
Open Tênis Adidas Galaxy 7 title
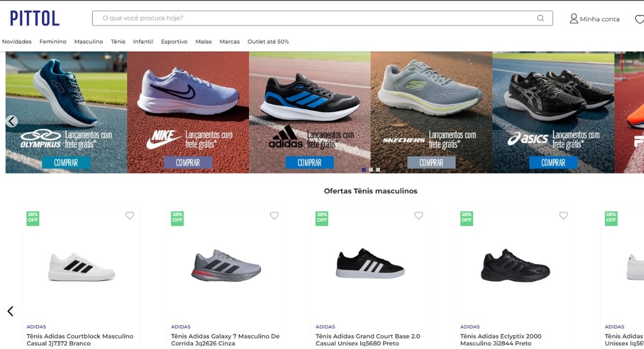coord(225,340)
